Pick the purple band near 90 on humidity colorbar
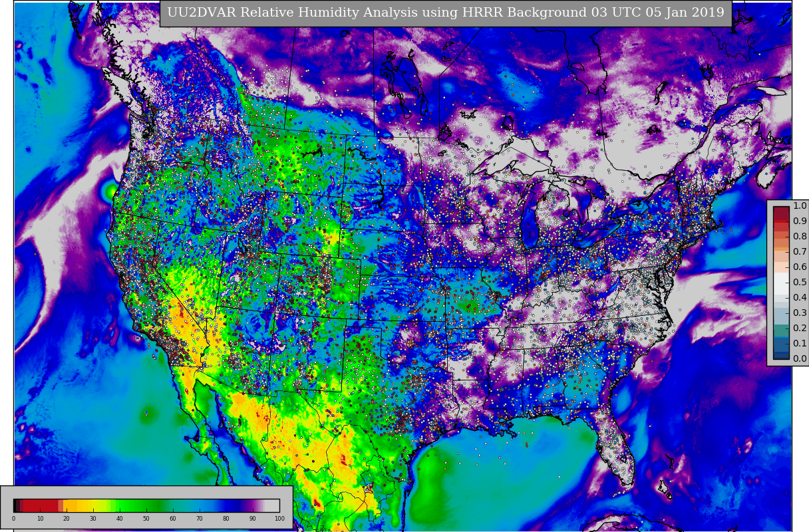This screenshot has height=532, width=809. (x=253, y=505)
